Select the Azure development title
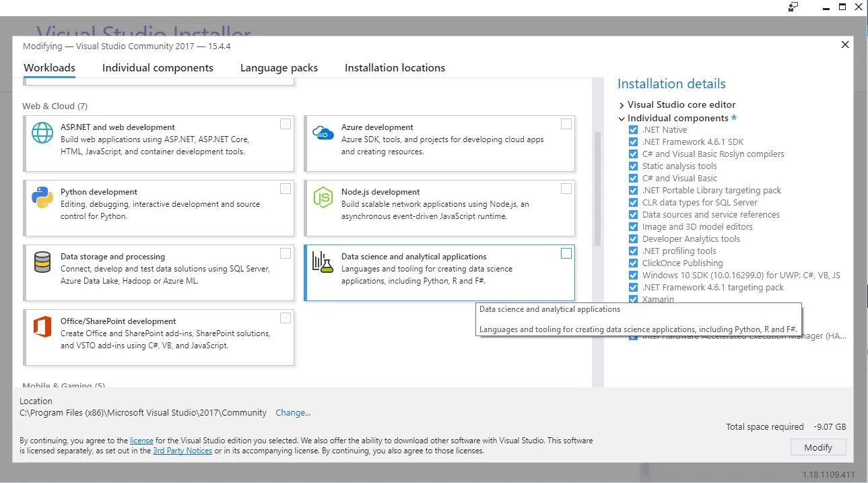 click(x=377, y=127)
